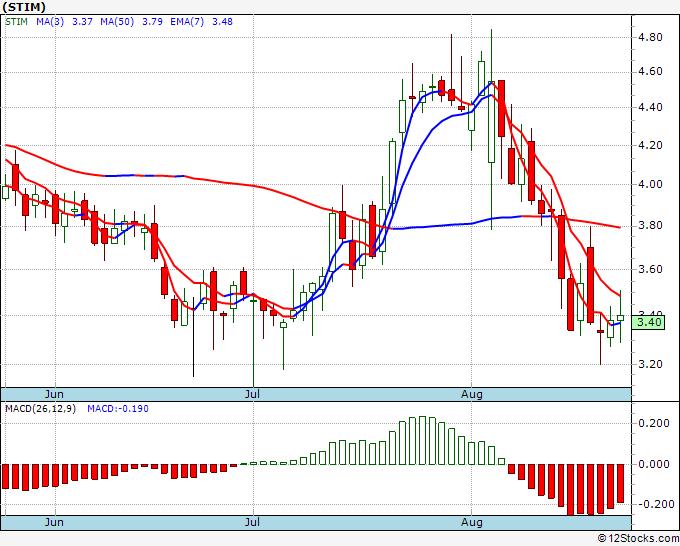
Task: Click the 4.60 price axis label
Action: (650, 72)
